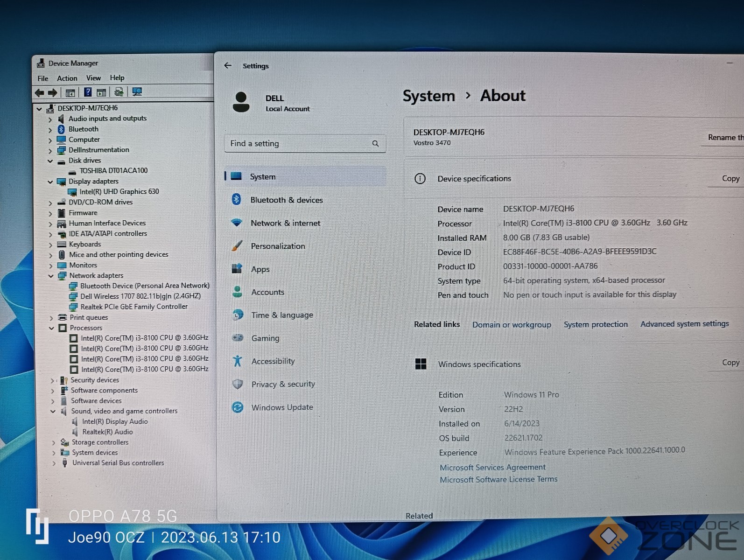Expand the Security devices node

[x=52, y=380]
